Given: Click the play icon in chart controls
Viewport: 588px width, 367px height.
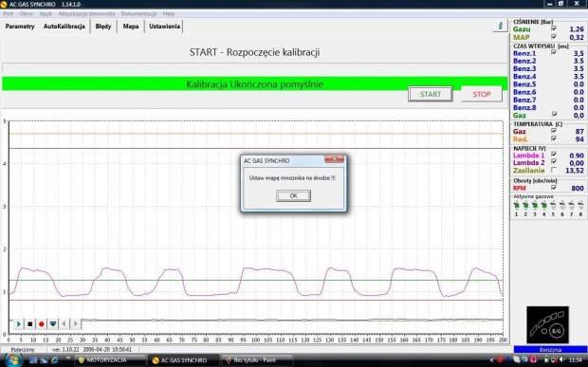Looking at the screenshot, I should click(x=18, y=324).
